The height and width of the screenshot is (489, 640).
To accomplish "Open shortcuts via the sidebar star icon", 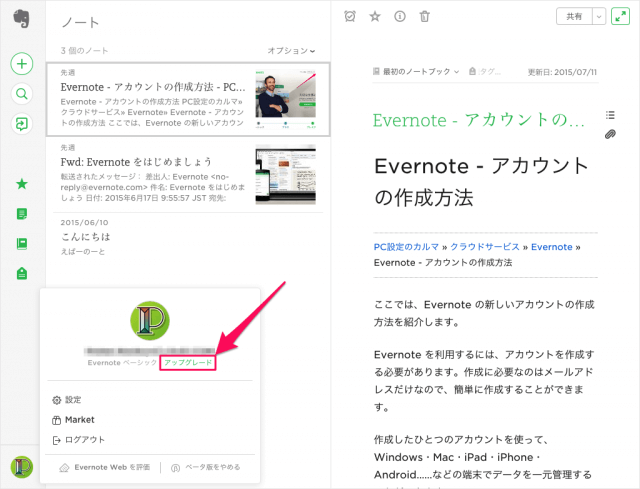I will coord(21,184).
